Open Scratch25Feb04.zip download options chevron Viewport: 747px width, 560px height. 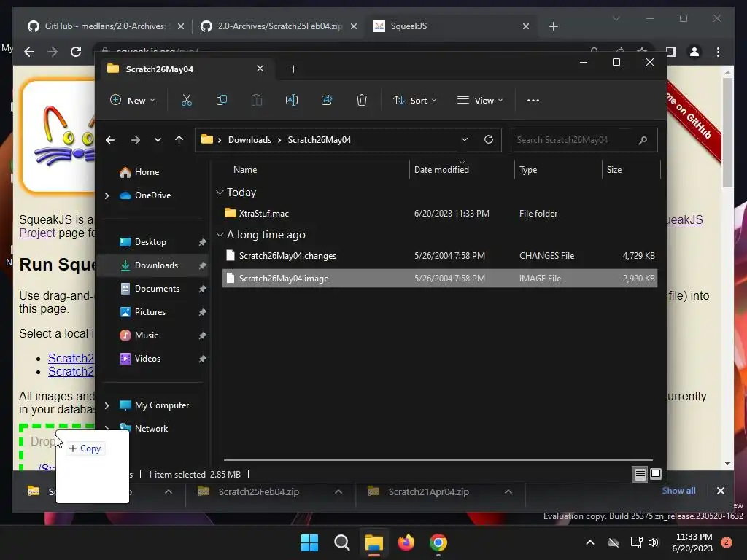point(338,492)
